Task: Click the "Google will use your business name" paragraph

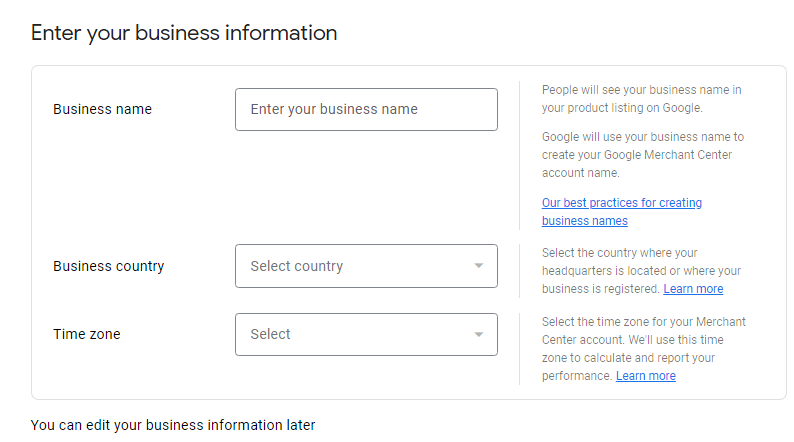Action: (642, 154)
